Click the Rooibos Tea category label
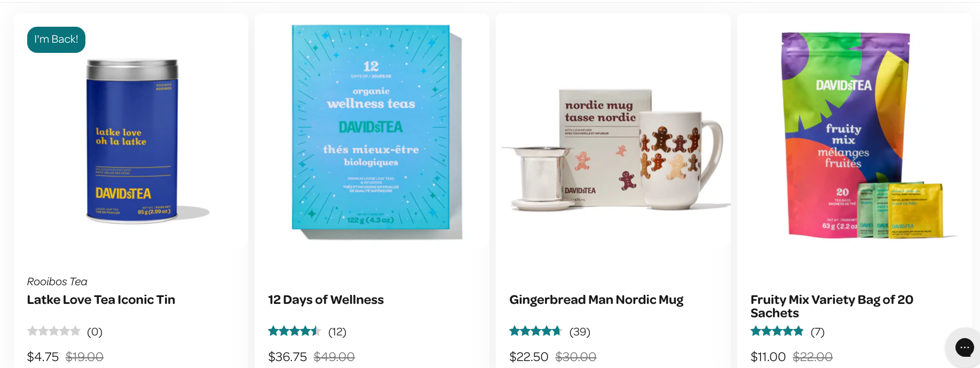The width and height of the screenshot is (980, 368). pos(57,281)
